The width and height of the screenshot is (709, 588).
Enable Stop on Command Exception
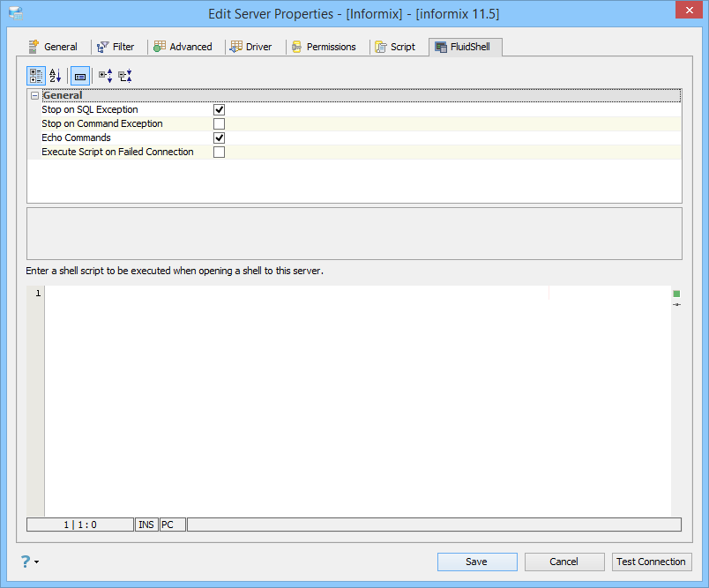point(219,123)
